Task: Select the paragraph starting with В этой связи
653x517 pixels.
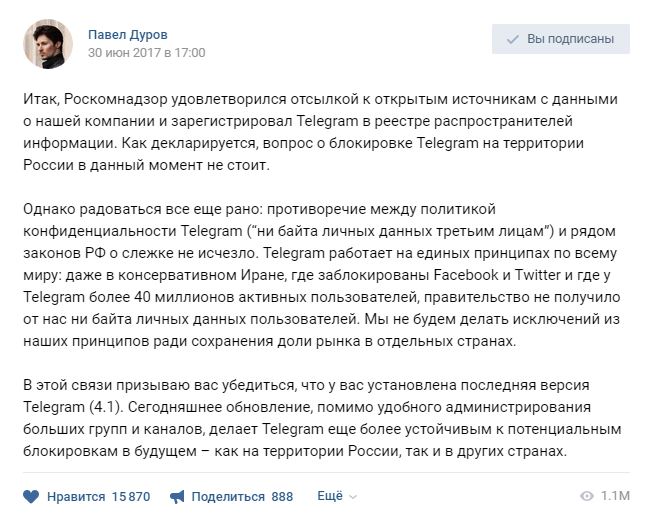Action: [322, 418]
